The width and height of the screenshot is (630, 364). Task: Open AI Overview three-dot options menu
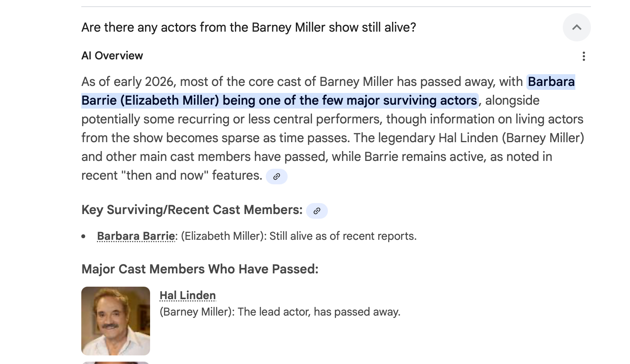[583, 56]
